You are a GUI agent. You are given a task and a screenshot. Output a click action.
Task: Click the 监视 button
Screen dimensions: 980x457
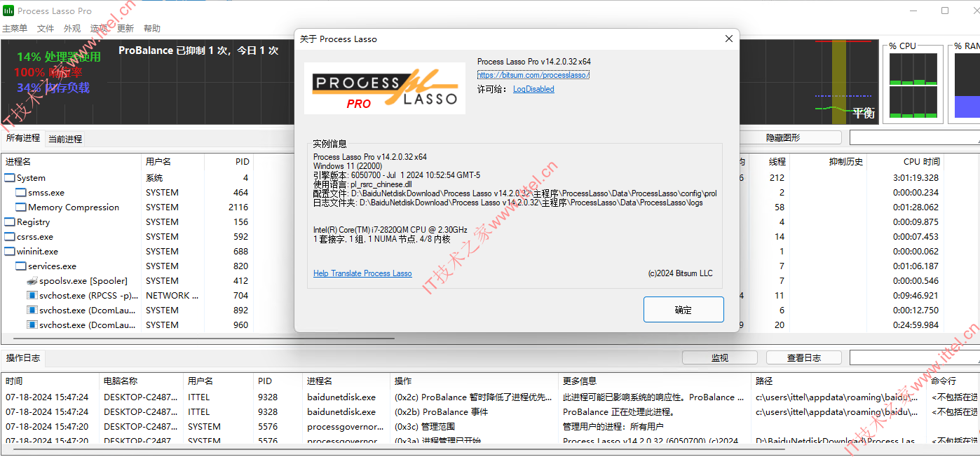tap(719, 357)
